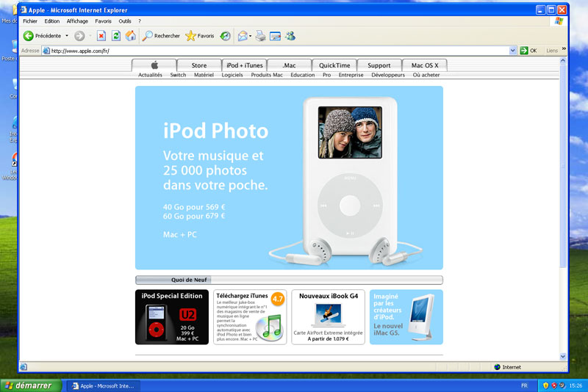This screenshot has width=588, height=392.
Task: Click the FR language indicator
Action: click(x=524, y=385)
